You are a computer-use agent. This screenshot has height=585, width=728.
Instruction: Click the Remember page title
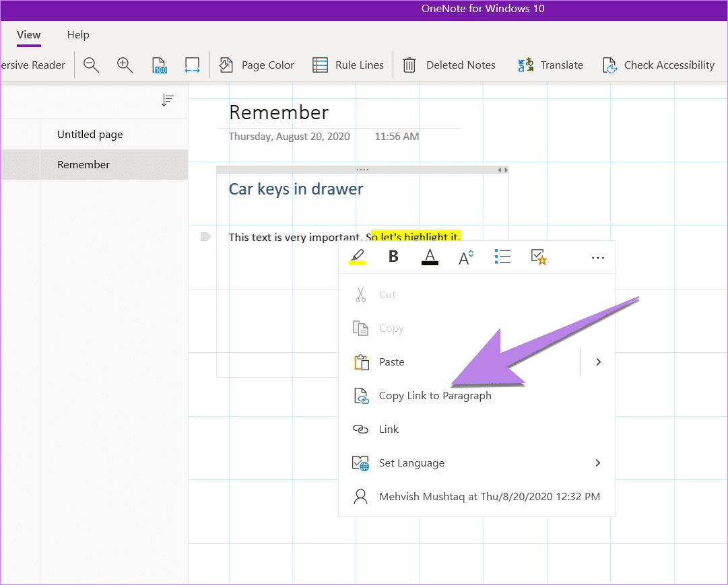pos(279,113)
